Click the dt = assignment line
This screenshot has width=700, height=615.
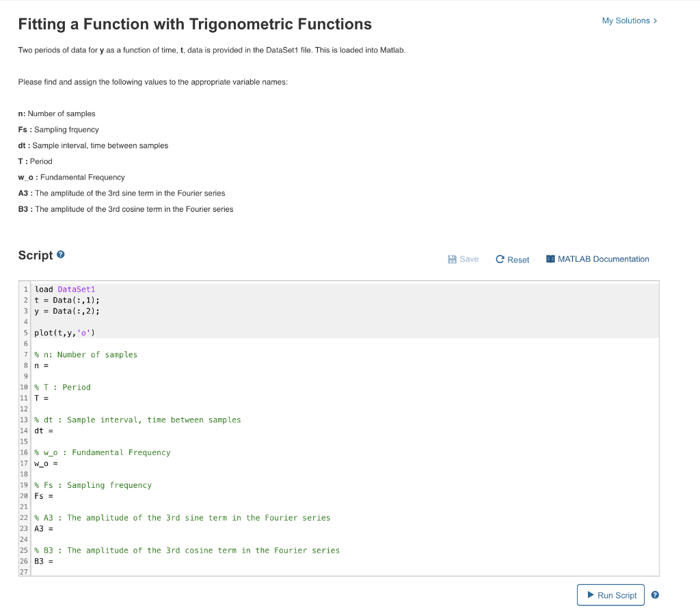pyautogui.click(x=49, y=430)
